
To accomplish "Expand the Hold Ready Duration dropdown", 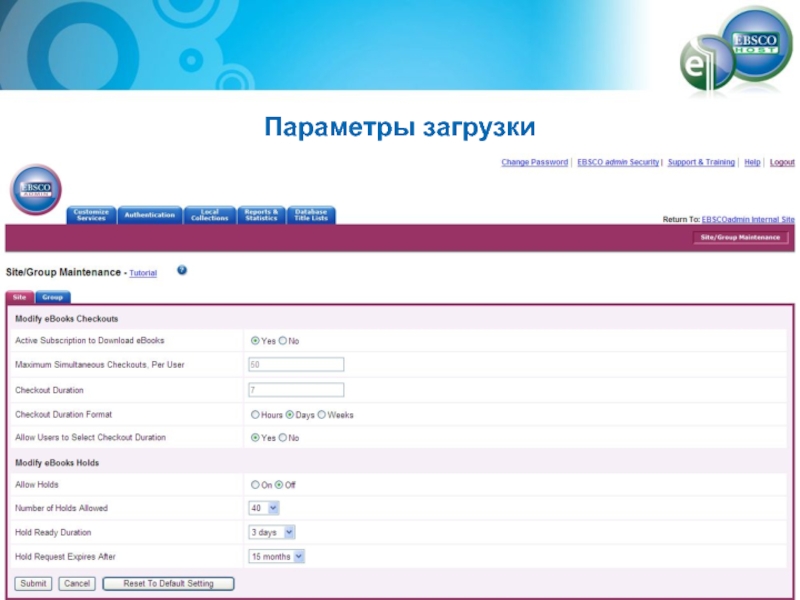I will pos(271,532).
